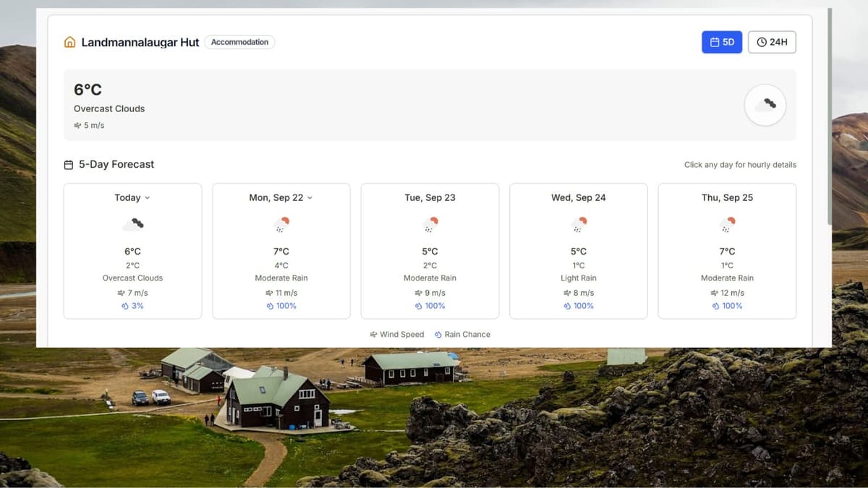Click the rain weather icon on Wed, Sep 24
This screenshot has width=868, height=488.
[579, 223]
